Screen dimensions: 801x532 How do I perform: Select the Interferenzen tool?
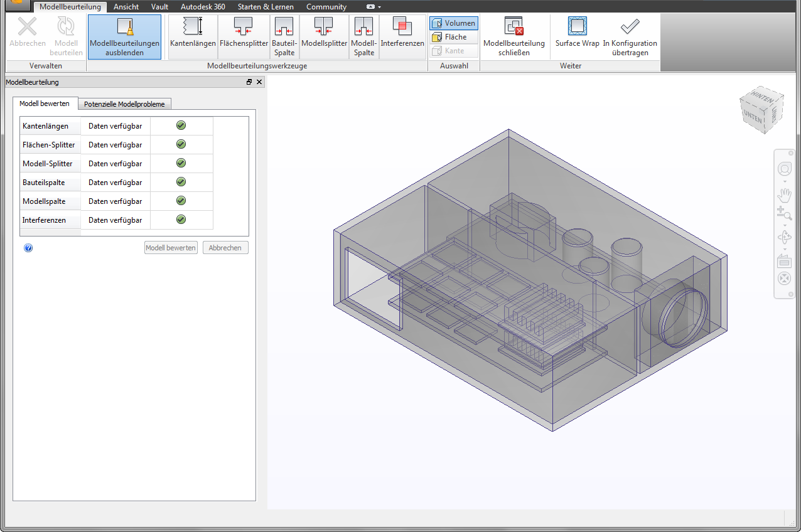tap(402, 37)
